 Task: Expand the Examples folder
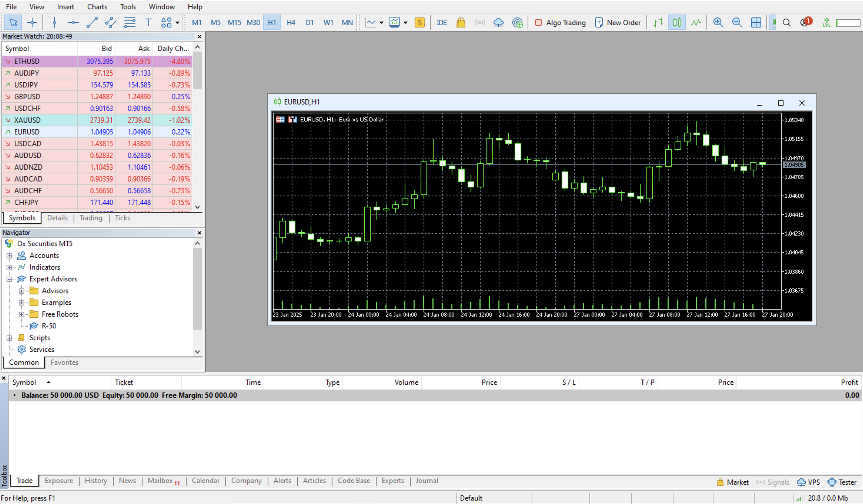coord(21,303)
